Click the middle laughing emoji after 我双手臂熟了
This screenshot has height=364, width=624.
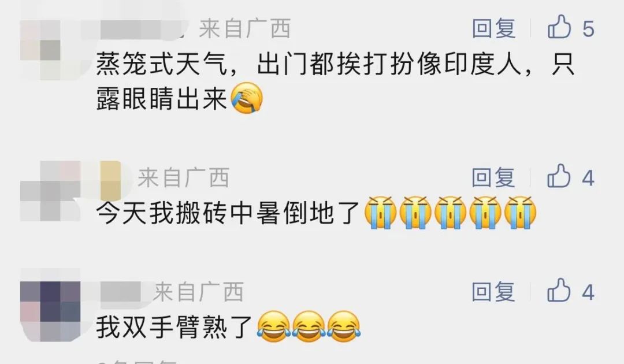tap(309, 326)
